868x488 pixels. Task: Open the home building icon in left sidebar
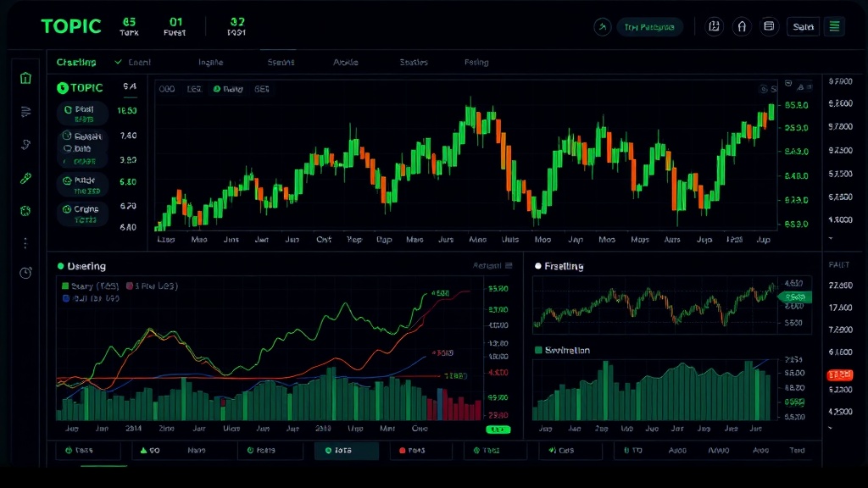[x=25, y=78]
